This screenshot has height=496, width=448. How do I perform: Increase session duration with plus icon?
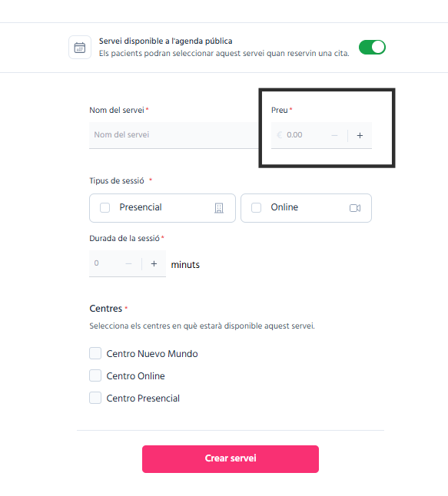tap(154, 264)
